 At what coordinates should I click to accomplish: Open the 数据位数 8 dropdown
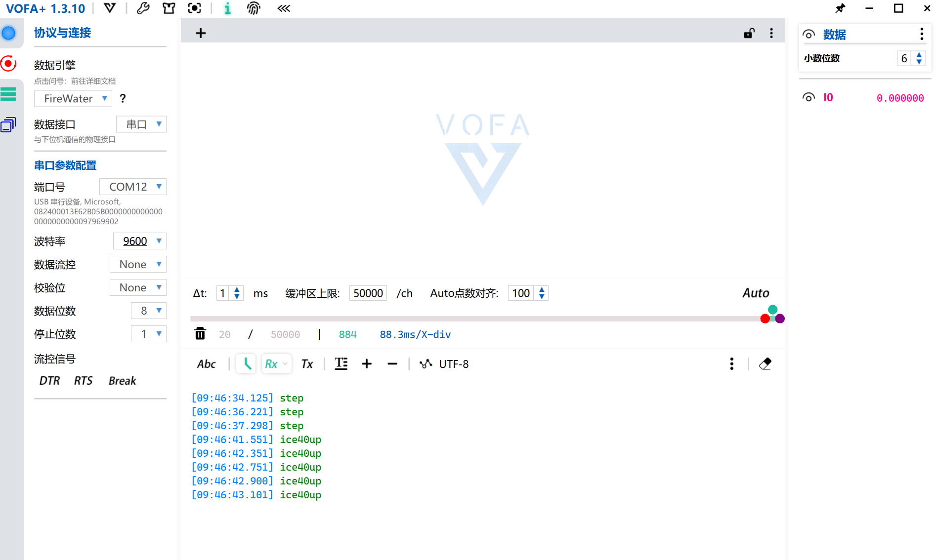pyautogui.click(x=149, y=311)
